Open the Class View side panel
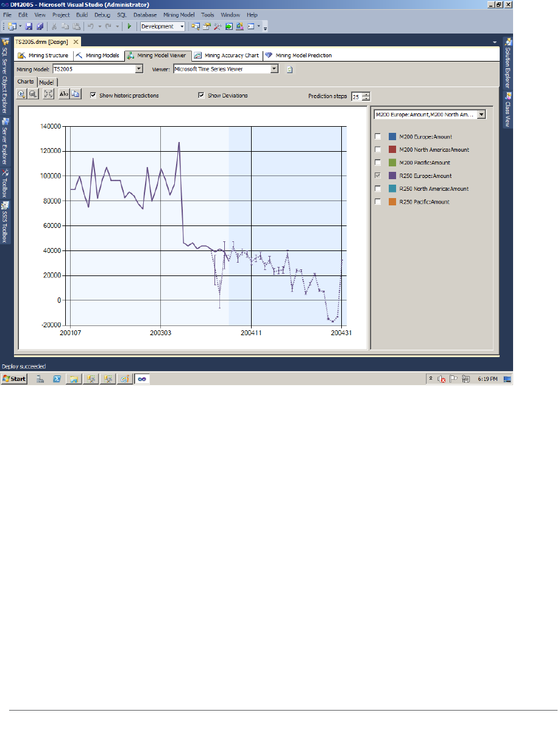The height and width of the screenshot is (738, 560). coord(508,110)
